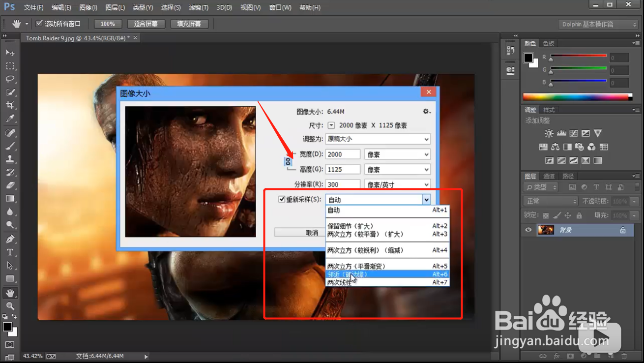Image resolution: width=644 pixels, height=363 pixels.
Task: Choose Bilinear resample option
Action: click(x=387, y=283)
